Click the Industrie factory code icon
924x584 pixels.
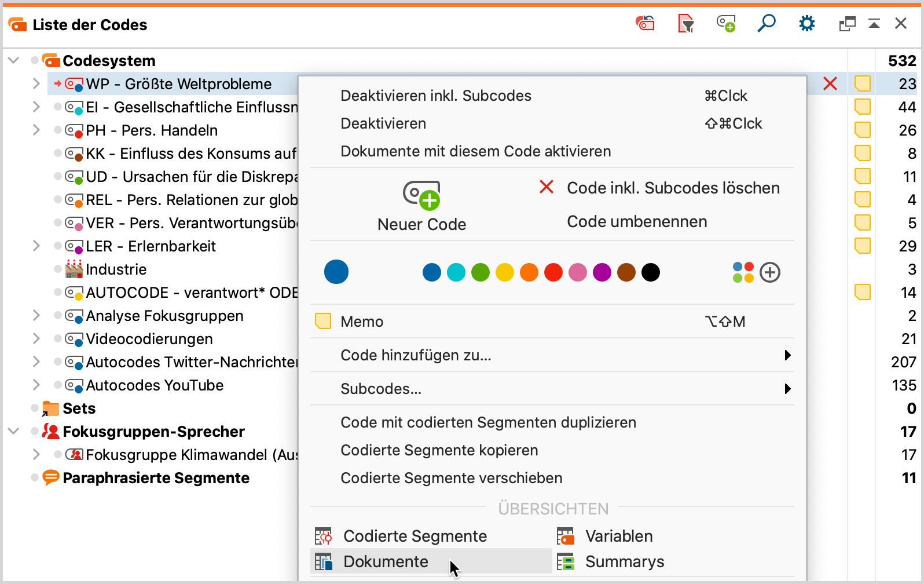click(x=74, y=269)
